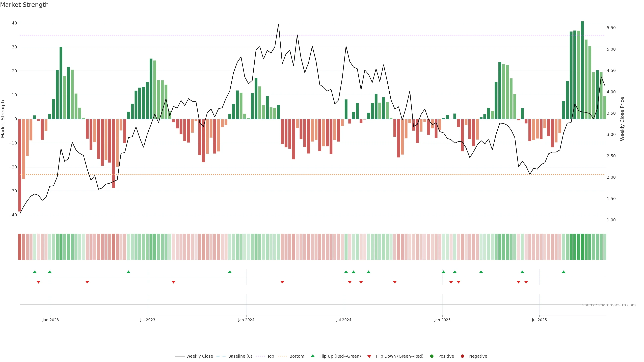Click the Weekly Close Price axis title
644x362 pixels.
622,119
